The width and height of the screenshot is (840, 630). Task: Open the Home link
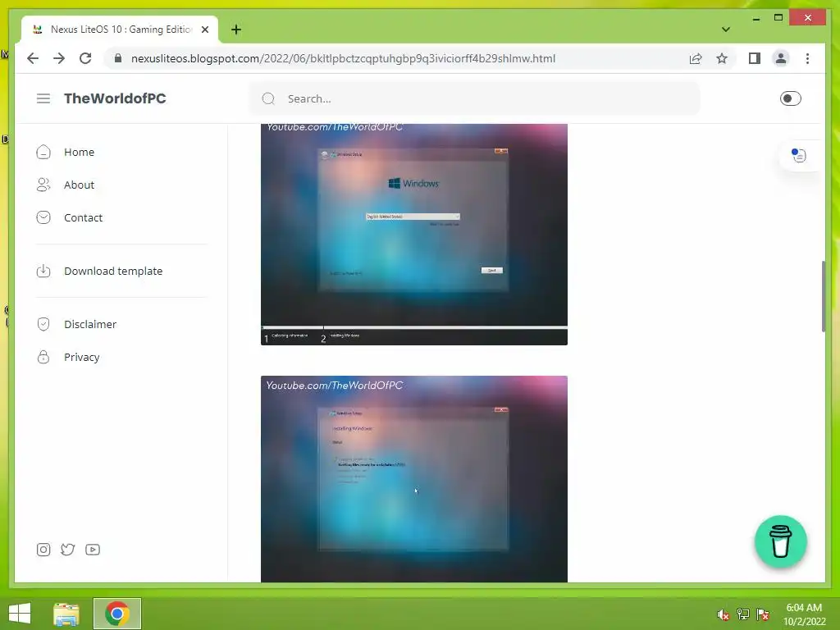pos(79,152)
